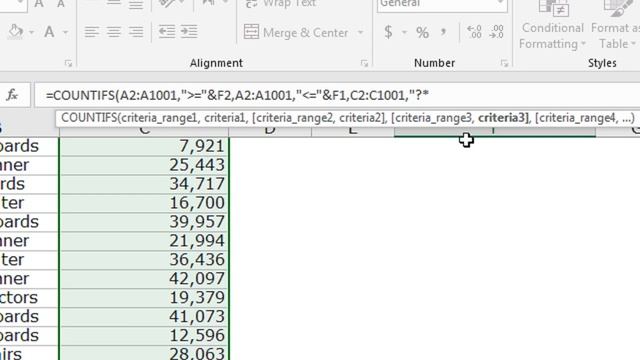
Task: Select the cell containing 36,436
Action: [x=144, y=260]
